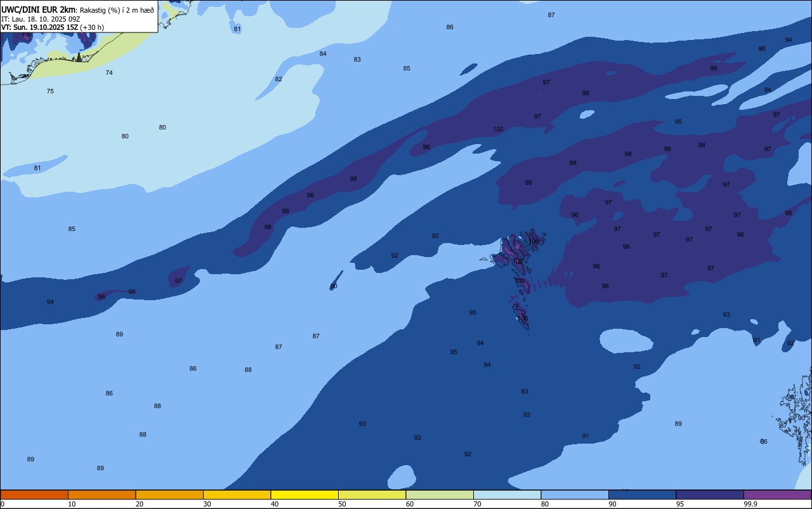Click the humidity value 75 on the map
The width and height of the screenshot is (812, 509).
[50, 91]
